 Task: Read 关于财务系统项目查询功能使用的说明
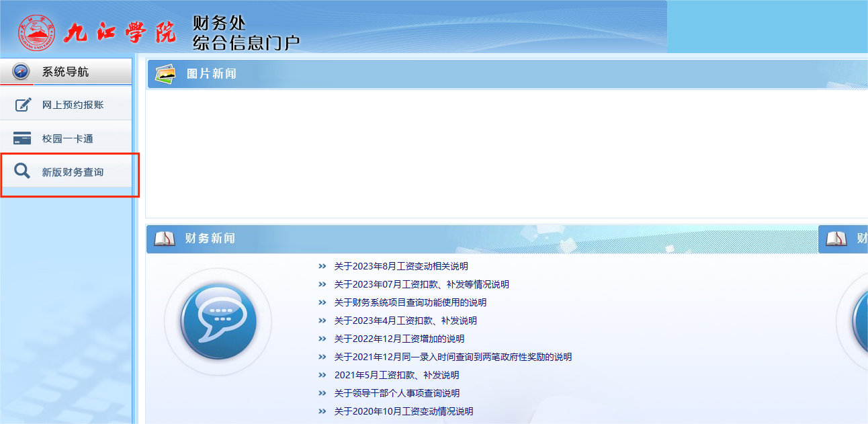pyautogui.click(x=410, y=302)
